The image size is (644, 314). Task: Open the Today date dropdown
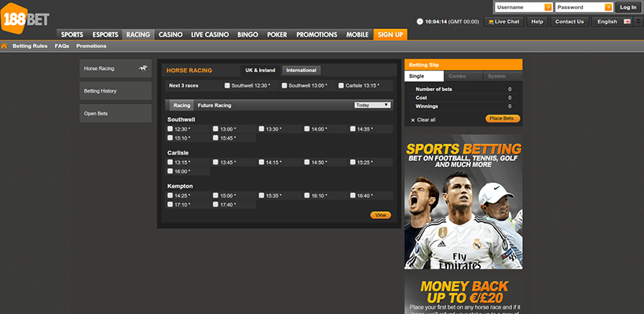coord(372,105)
